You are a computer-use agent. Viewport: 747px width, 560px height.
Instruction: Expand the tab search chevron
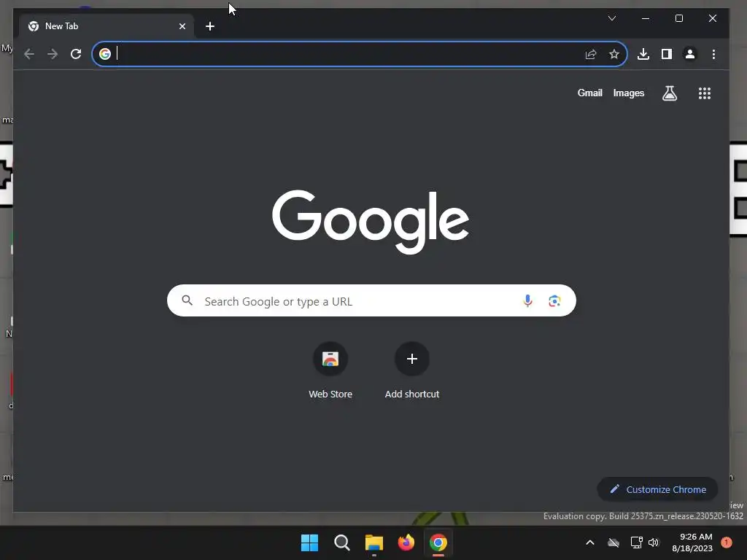pos(612,18)
